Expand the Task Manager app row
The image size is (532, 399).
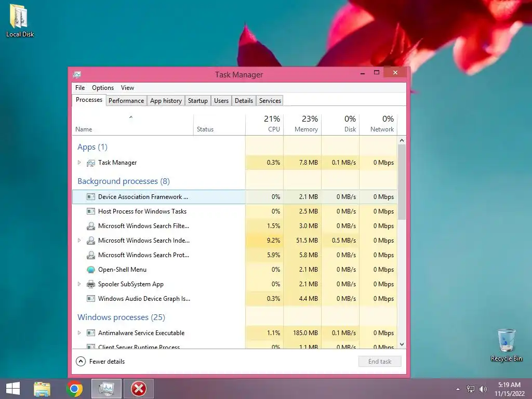tap(79, 163)
